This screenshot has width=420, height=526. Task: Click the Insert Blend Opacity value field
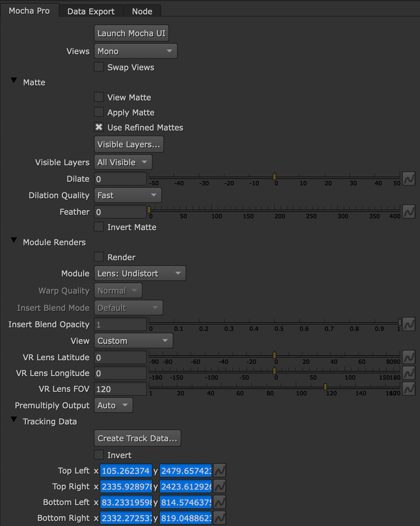pos(120,324)
